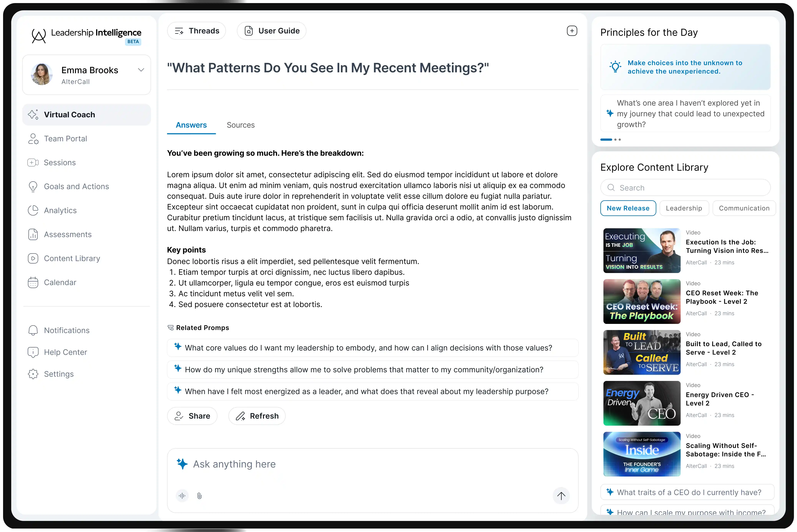Viewport: 797px width, 532px height.
Task: Click the attachment paperclip icon
Action: (x=199, y=496)
